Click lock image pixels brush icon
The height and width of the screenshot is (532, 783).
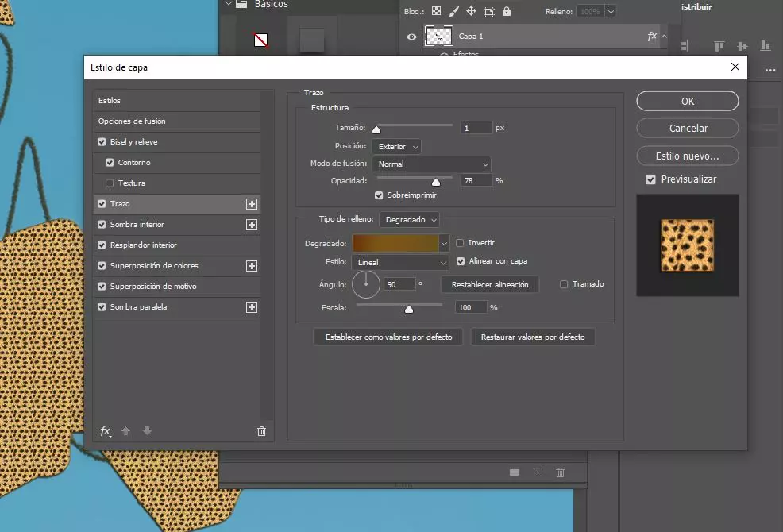(453, 12)
